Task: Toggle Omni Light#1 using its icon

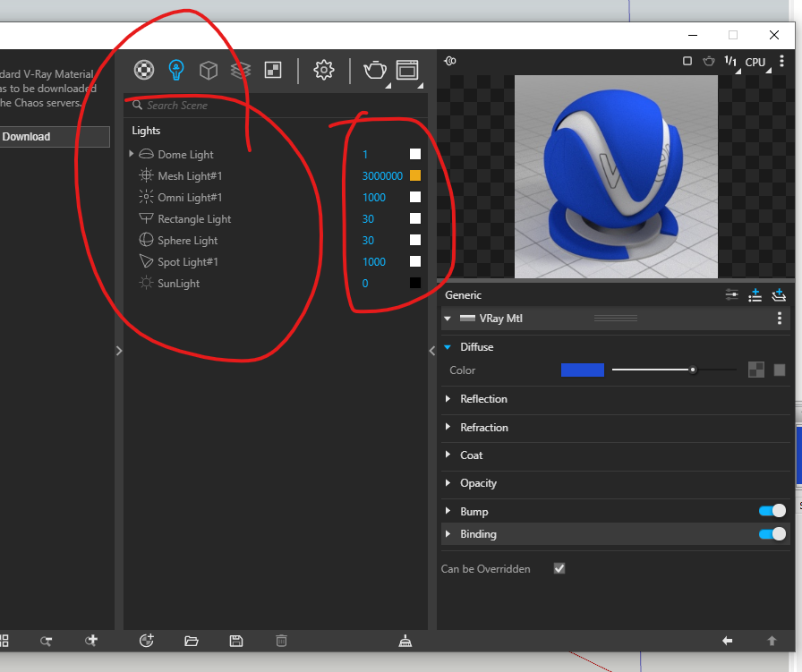Action: pos(146,197)
